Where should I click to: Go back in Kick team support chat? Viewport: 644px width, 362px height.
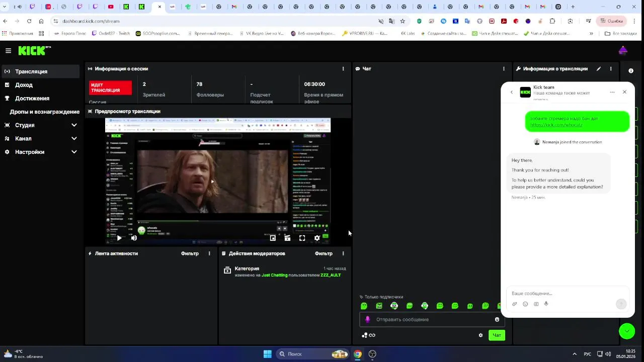(x=512, y=92)
